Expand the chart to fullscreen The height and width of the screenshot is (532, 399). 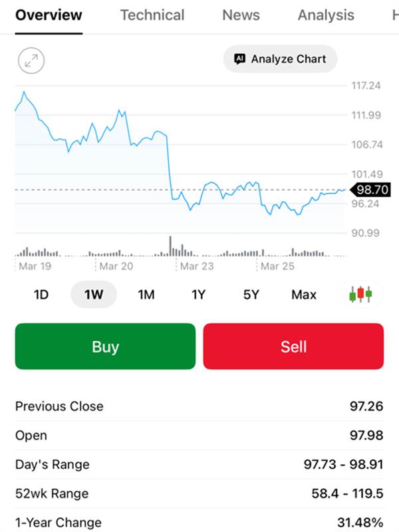click(x=31, y=61)
